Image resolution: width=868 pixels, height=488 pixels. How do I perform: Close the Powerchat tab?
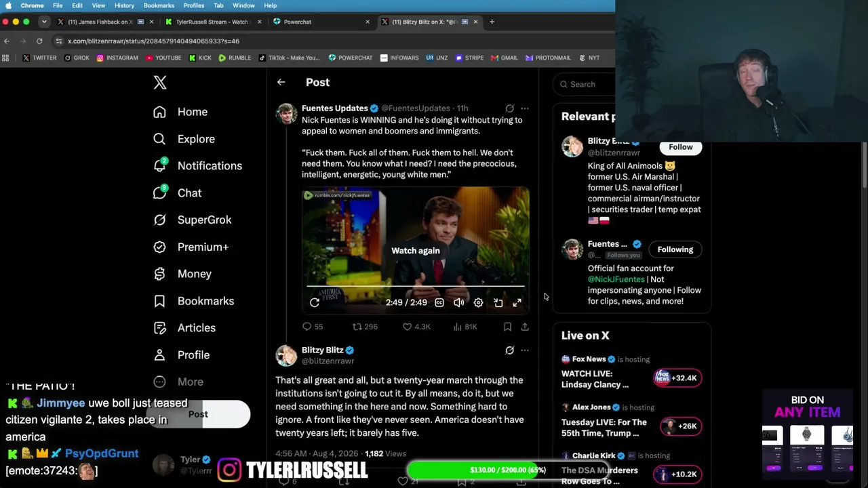pos(368,22)
